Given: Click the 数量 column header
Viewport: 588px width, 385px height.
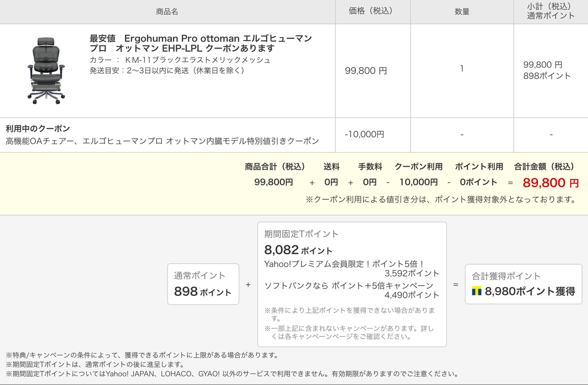Looking at the screenshot, I should click(462, 12).
